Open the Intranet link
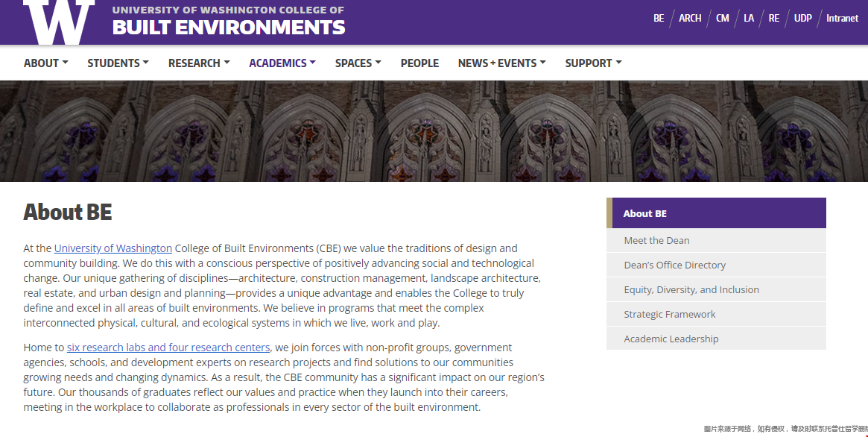The image size is (868, 437). pos(842,19)
